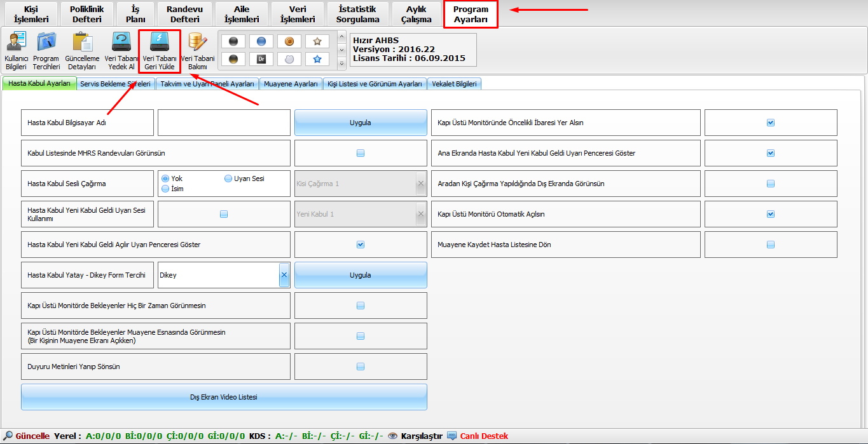Open Kullanıcı Bilgileri user info icon
Screen dimensions: 868x444
coord(16,50)
